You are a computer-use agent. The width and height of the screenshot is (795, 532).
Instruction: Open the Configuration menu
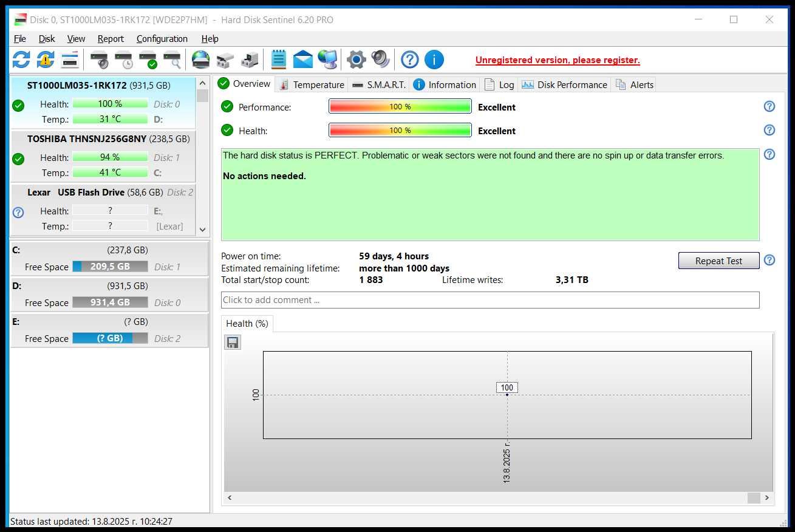tap(162, 38)
